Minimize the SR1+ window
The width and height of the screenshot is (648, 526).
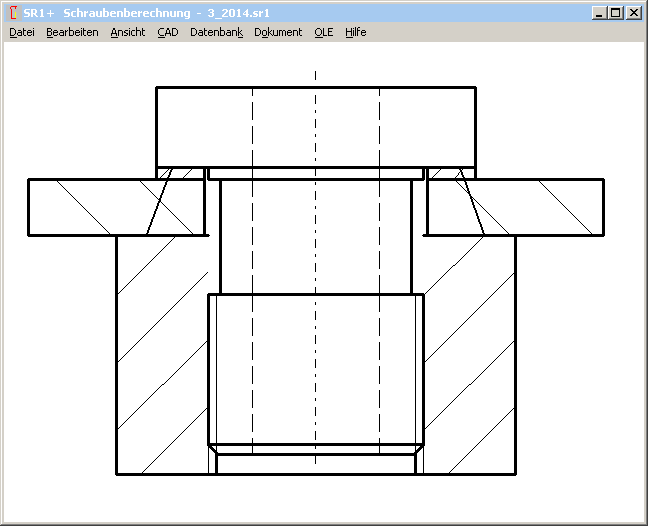coord(598,13)
